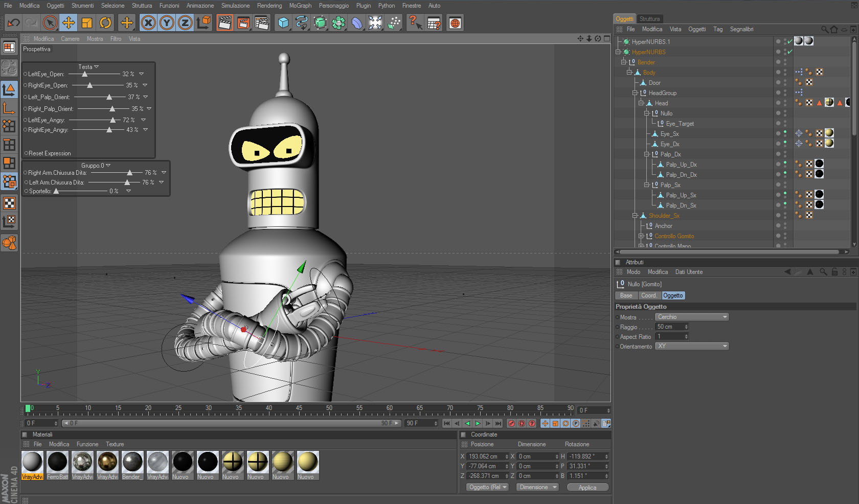Open the Rendering menu

(x=269, y=6)
